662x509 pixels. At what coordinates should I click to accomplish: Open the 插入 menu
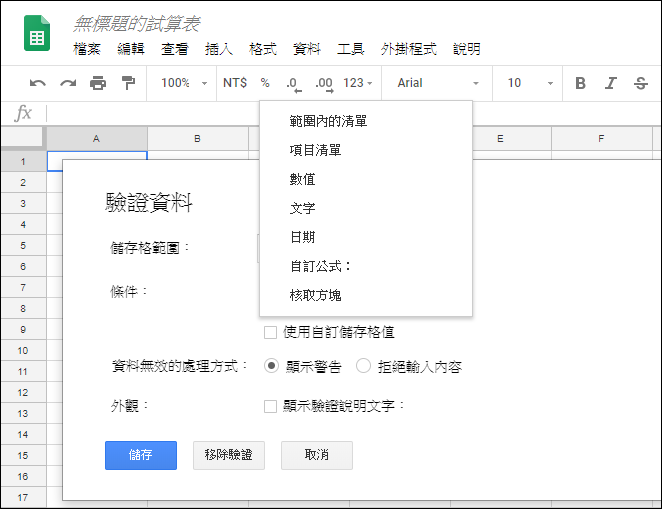219,49
